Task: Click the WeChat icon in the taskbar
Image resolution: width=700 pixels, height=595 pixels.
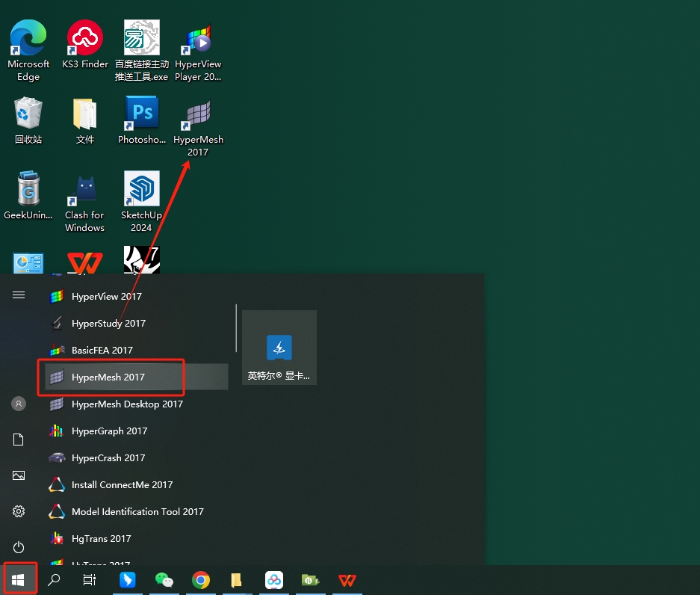Action: click(164, 580)
